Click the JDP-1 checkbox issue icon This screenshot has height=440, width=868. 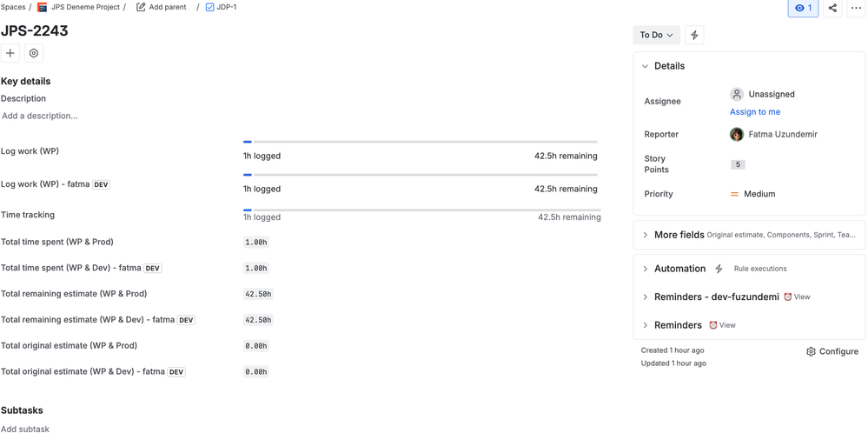[209, 7]
